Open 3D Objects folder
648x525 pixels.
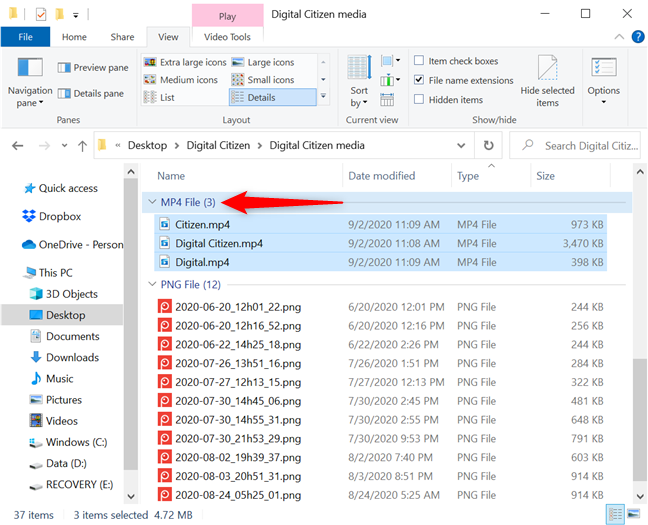point(64,294)
